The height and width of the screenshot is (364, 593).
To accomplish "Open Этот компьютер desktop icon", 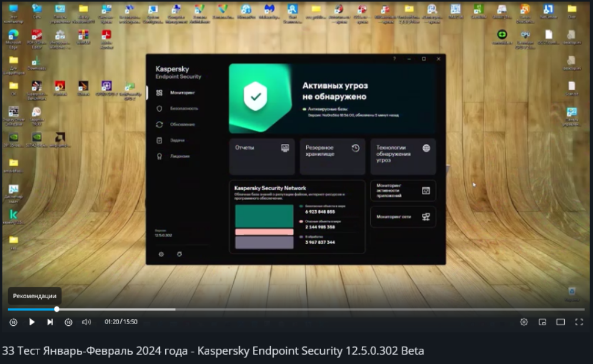I will [x=14, y=14].
